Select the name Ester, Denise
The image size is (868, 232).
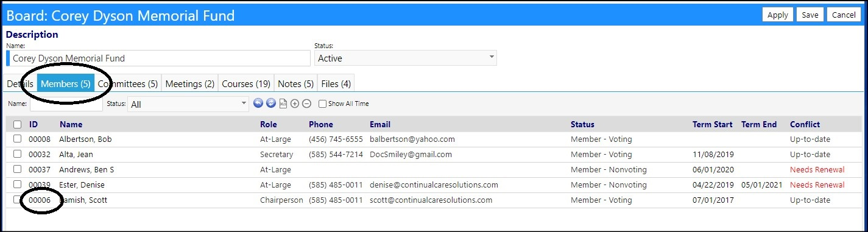point(82,185)
